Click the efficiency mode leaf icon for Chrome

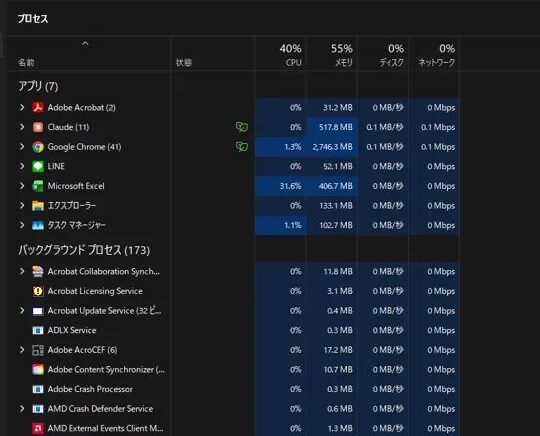(242, 147)
